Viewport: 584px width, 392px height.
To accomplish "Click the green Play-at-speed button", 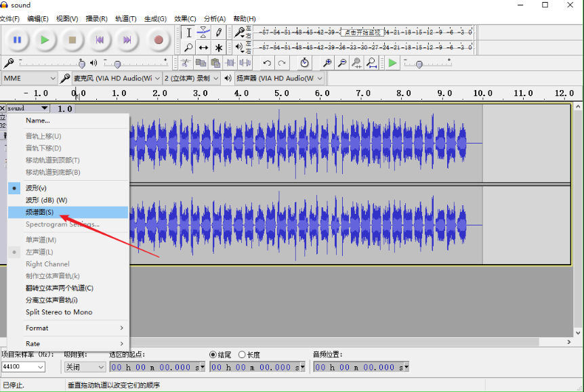I will click(x=392, y=63).
